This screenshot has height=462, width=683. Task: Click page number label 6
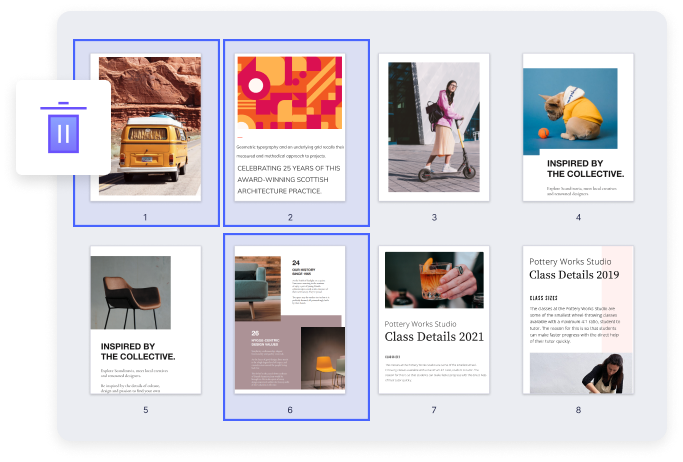[290, 410]
